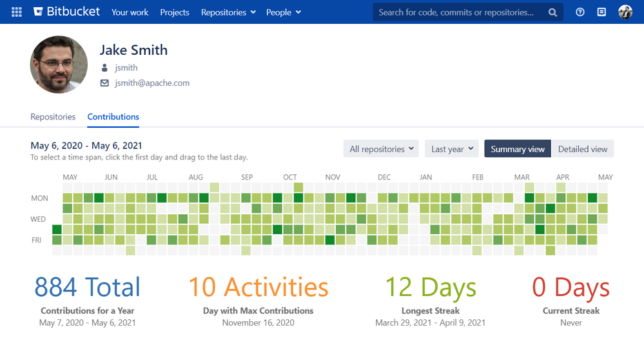
Task: Click the Bitbucket logo
Action: pos(66,12)
